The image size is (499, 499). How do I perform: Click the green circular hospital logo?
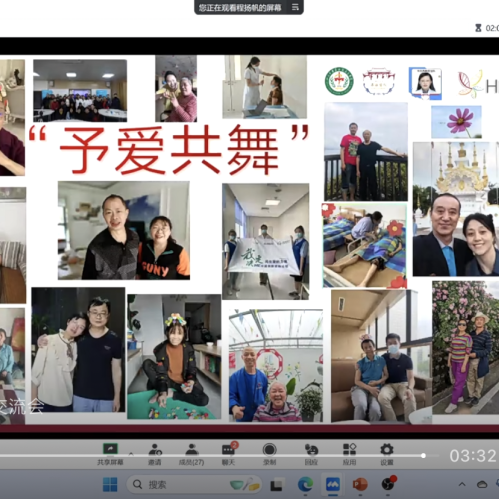[x=339, y=81]
